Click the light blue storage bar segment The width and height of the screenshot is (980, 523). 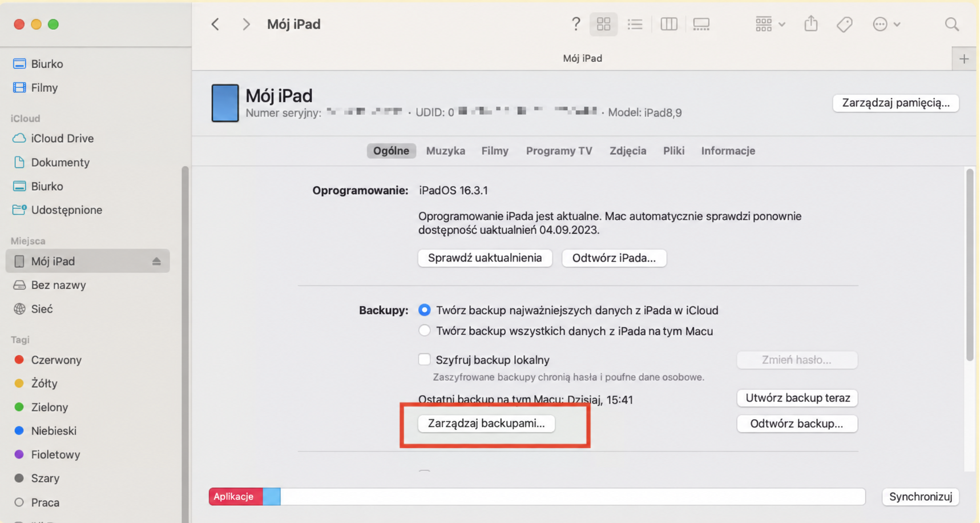(x=271, y=497)
